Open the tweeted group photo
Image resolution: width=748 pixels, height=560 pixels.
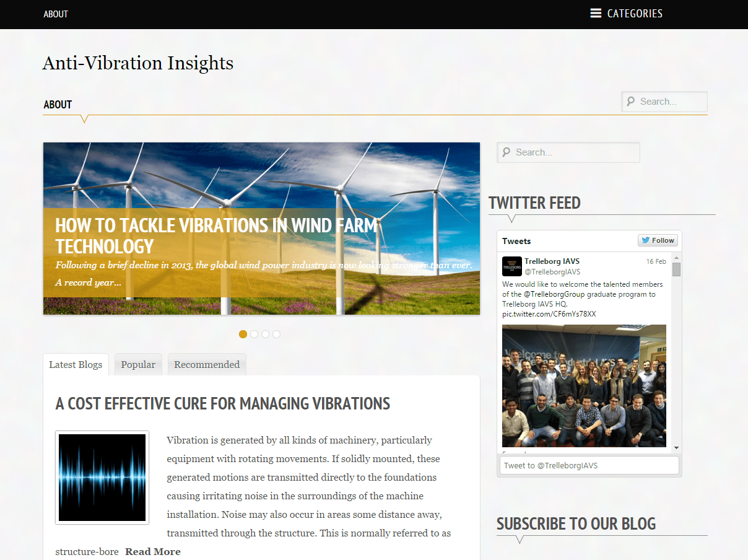[584, 385]
